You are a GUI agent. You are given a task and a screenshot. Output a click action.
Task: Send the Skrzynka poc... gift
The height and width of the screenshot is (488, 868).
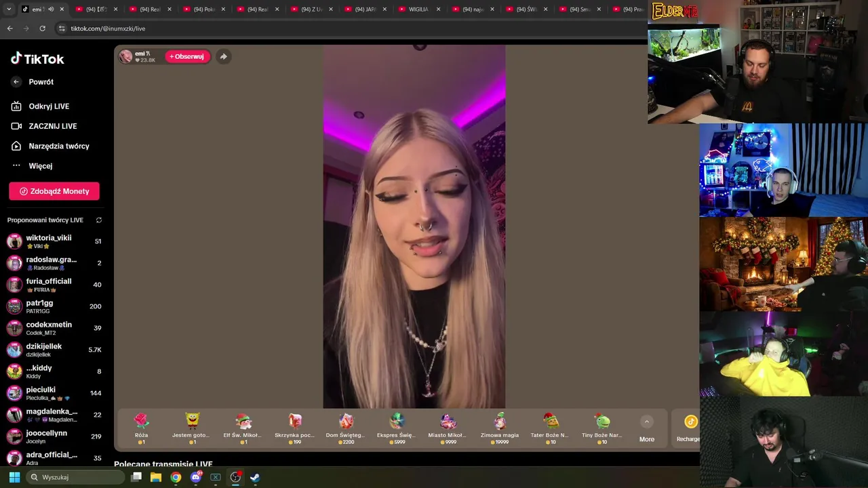click(294, 428)
